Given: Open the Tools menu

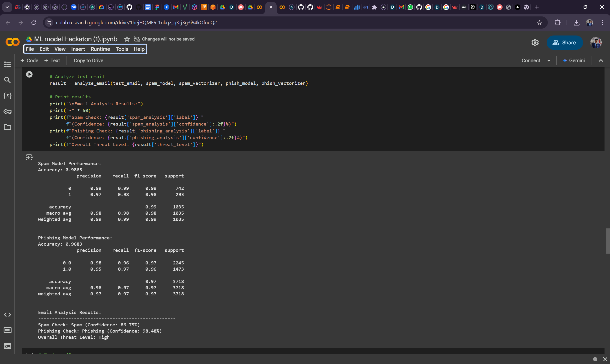Looking at the screenshot, I should [x=122, y=49].
